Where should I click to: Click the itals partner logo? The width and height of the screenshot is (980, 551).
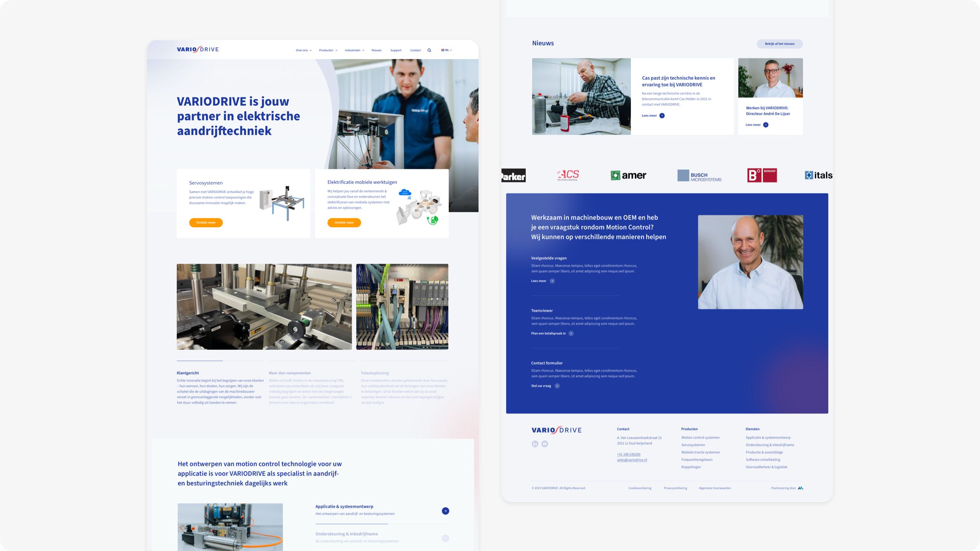(x=818, y=175)
